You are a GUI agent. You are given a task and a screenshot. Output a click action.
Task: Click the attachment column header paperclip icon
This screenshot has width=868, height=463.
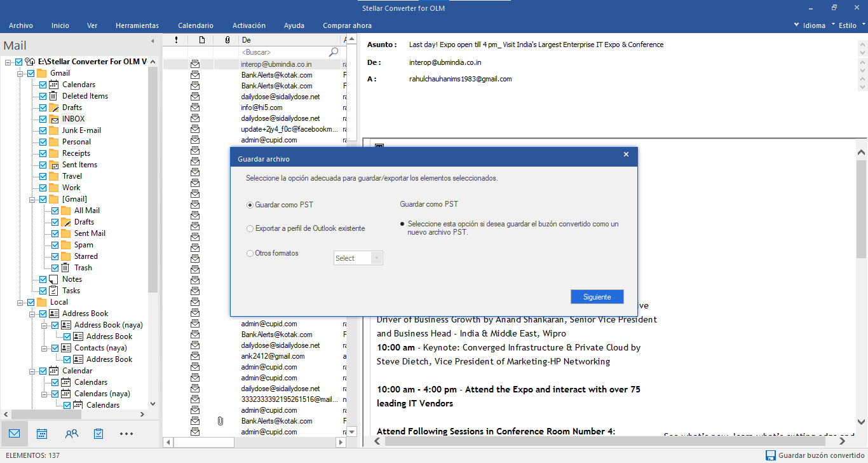point(227,40)
